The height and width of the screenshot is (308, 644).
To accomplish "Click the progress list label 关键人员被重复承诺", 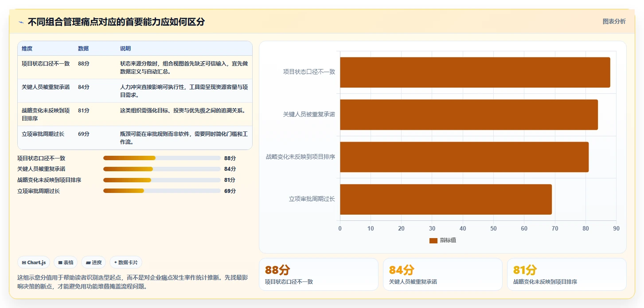I will 41,169.
